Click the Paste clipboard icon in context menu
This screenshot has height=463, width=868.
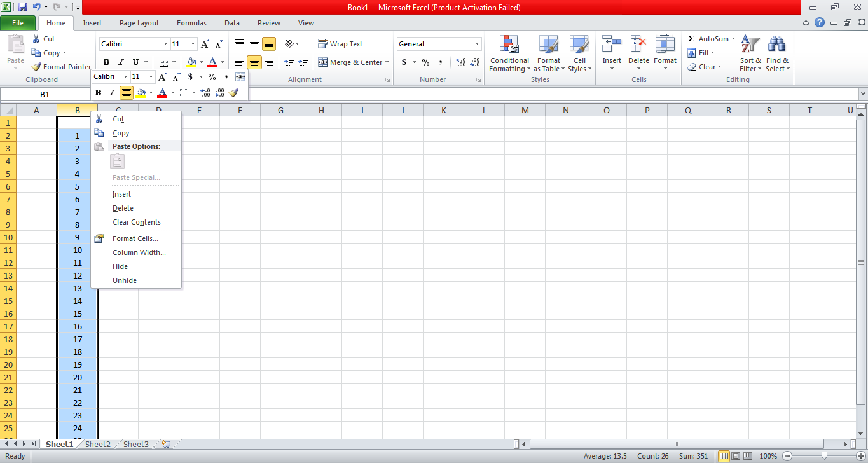[117, 162]
